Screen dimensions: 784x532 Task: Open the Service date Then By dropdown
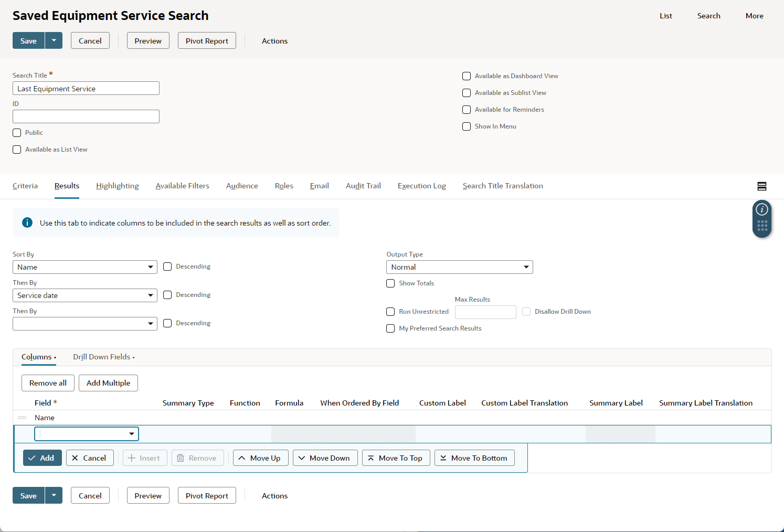coord(85,295)
